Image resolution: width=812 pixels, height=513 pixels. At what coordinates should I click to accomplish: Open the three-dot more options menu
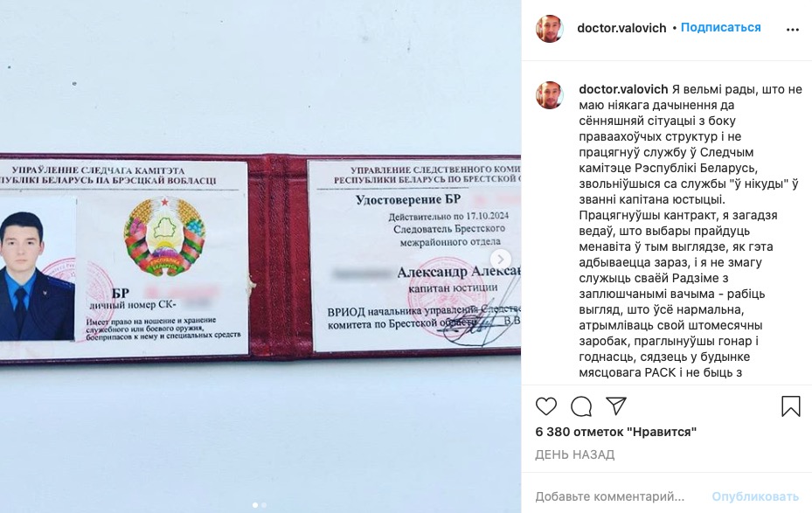click(792, 30)
